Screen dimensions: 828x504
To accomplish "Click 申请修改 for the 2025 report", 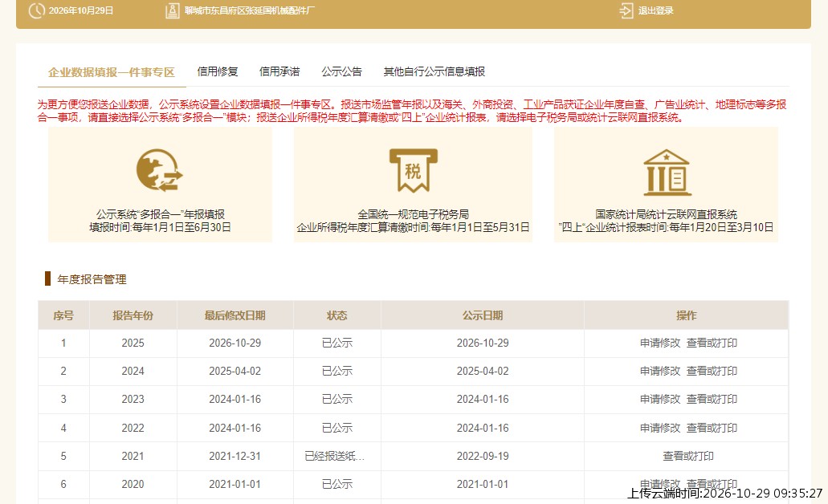I will click(660, 343).
